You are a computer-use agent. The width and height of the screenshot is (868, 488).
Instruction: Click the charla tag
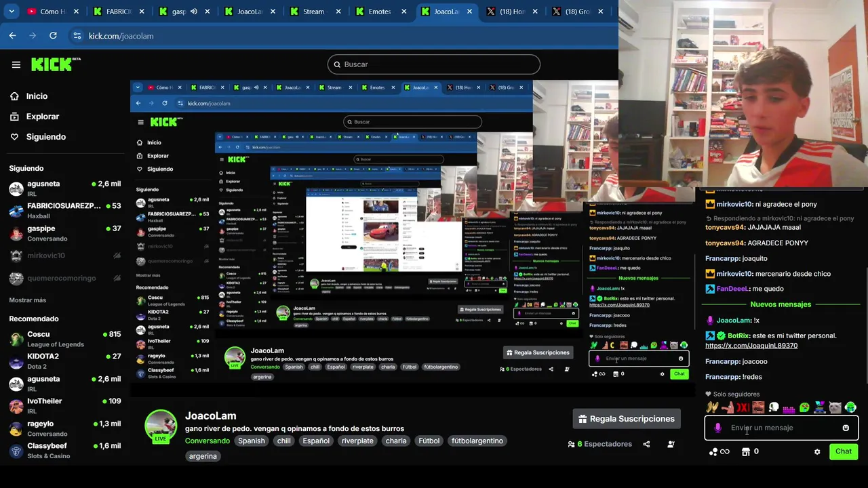tap(396, 441)
